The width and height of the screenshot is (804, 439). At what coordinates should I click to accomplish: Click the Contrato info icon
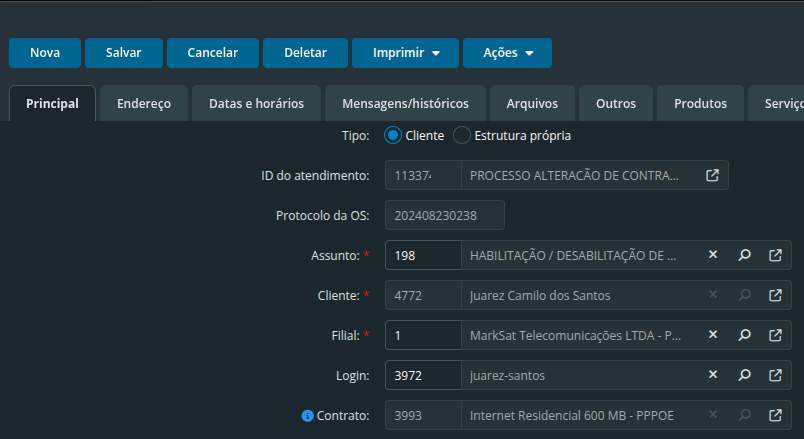click(308, 415)
